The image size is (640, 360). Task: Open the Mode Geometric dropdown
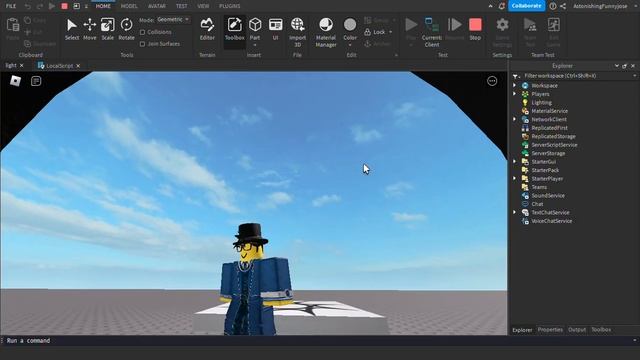click(173, 19)
